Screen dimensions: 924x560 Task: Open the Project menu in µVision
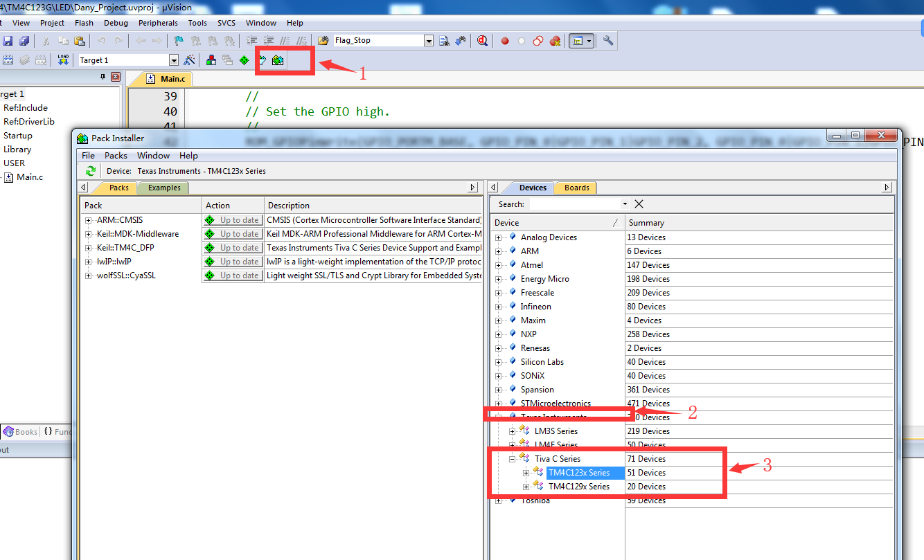coord(52,23)
